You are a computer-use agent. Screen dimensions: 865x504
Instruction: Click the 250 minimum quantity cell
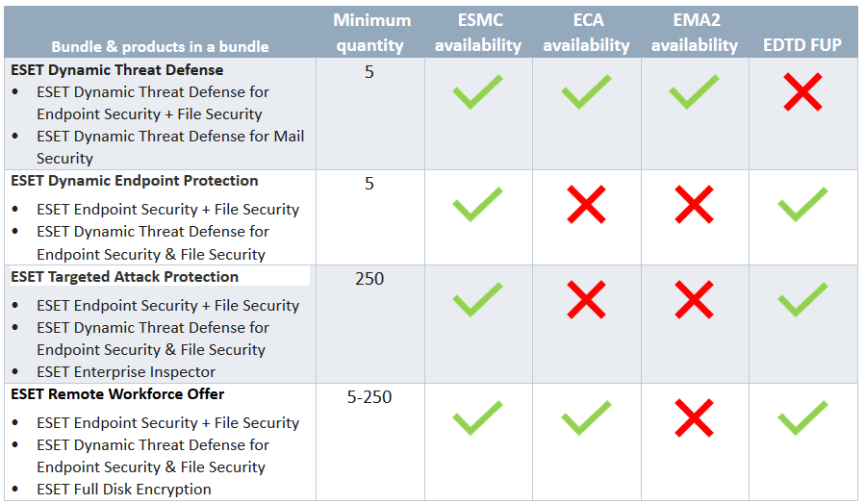click(369, 279)
